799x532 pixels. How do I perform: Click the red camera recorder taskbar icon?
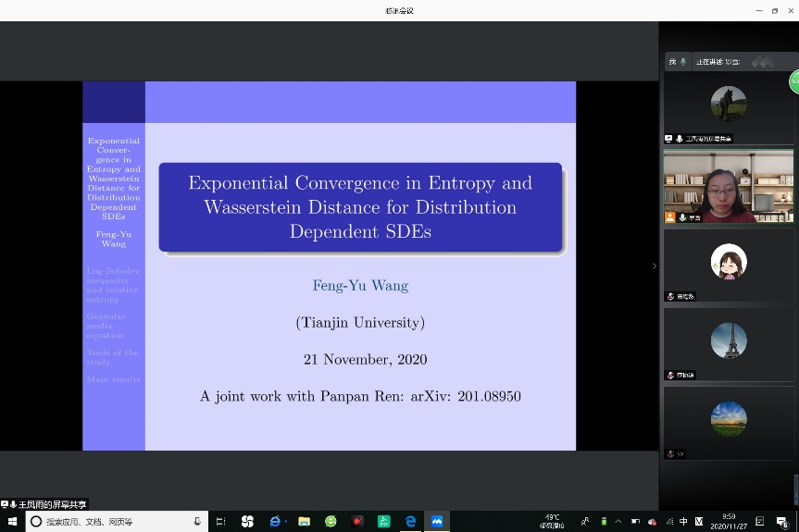[357, 522]
